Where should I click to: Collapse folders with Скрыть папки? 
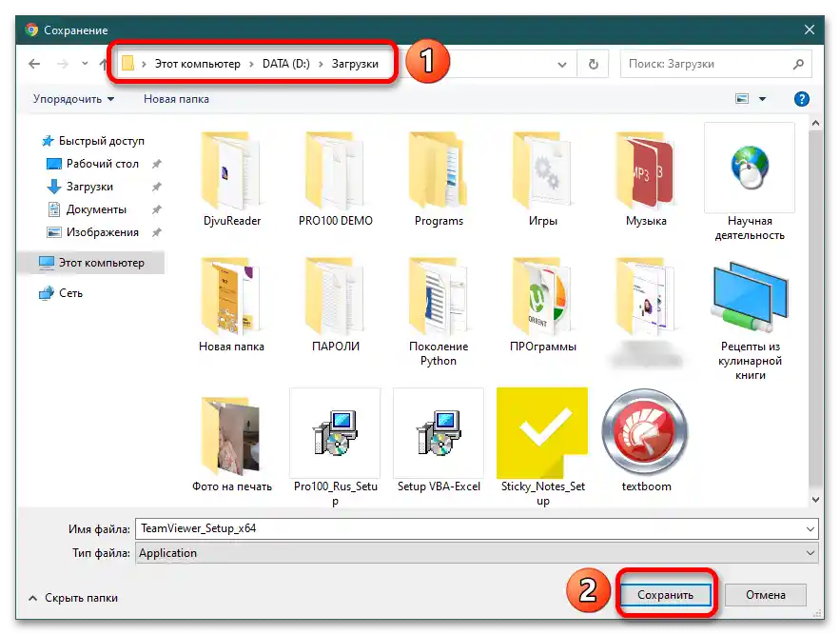tap(73, 598)
